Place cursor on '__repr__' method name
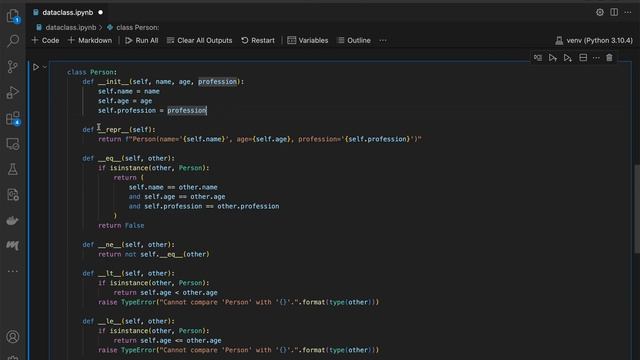 pyautogui.click(x=113, y=129)
